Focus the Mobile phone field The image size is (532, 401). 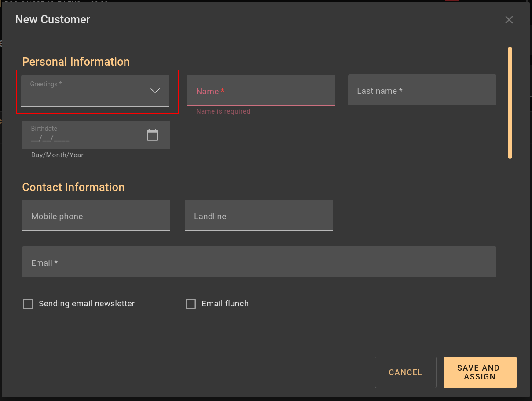pos(96,216)
